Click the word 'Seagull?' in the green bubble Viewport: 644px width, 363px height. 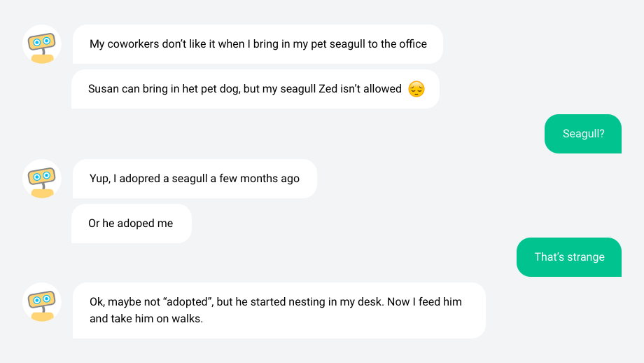tap(583, 134)
